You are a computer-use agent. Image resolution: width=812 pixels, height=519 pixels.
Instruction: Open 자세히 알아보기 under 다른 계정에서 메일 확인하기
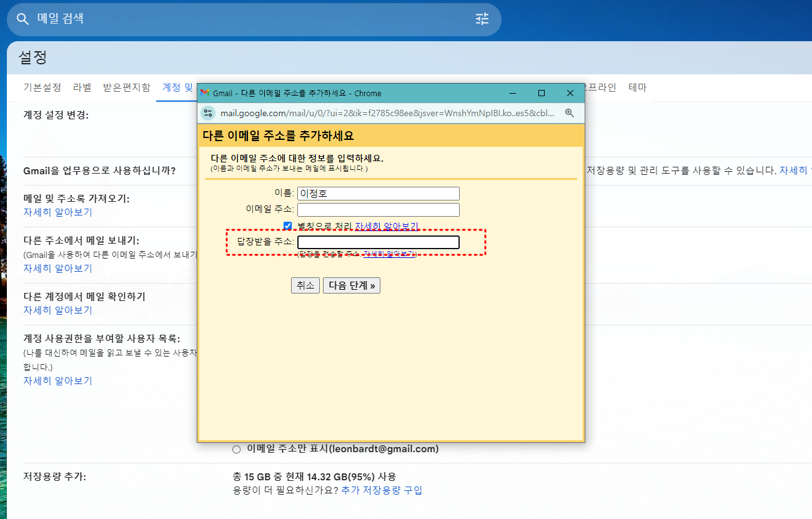pos(57,310)
